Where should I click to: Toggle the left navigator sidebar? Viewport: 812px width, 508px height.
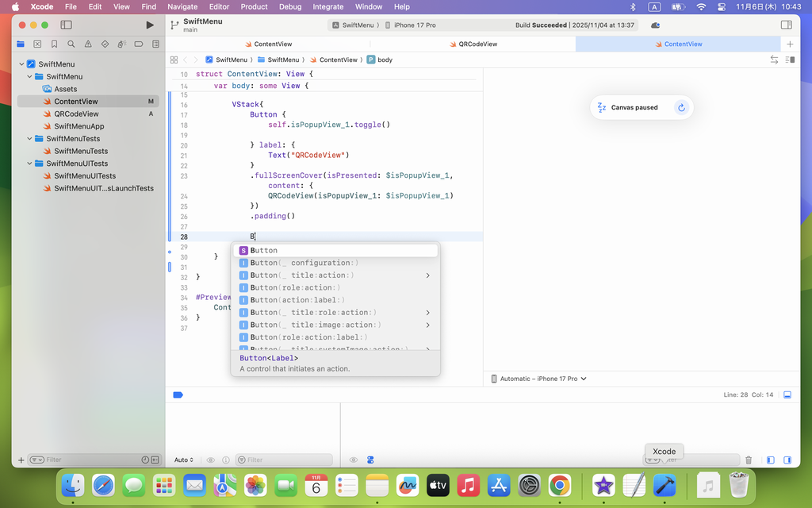click(67, 25)
